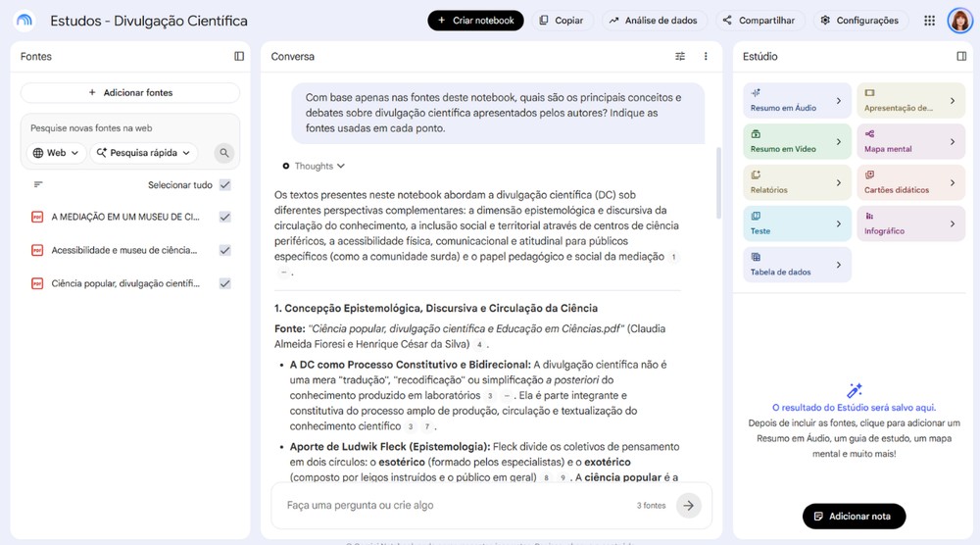Collapse the Fontes panel

pos(239,56)
